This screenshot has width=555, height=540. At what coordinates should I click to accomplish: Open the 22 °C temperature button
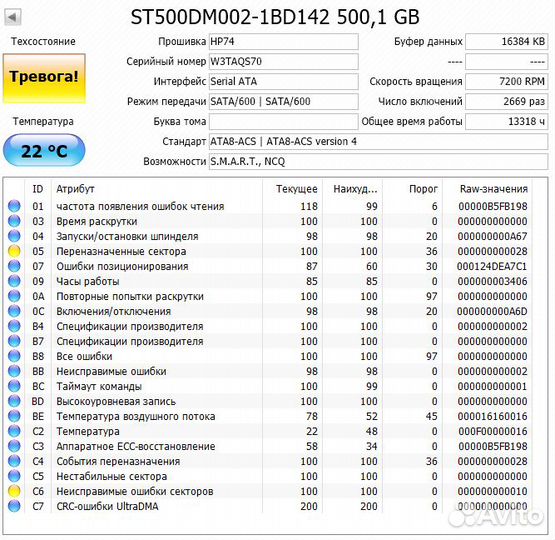tap(44, 150)
